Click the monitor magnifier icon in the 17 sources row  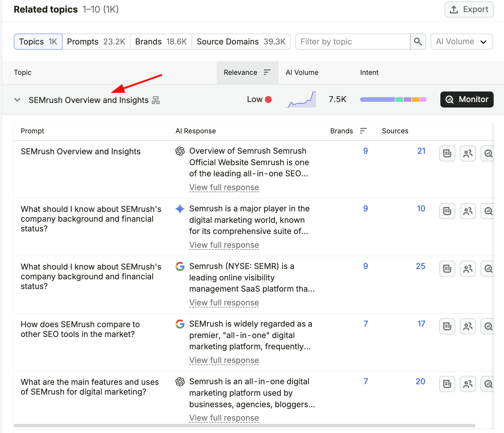click(x=488, y=326)
